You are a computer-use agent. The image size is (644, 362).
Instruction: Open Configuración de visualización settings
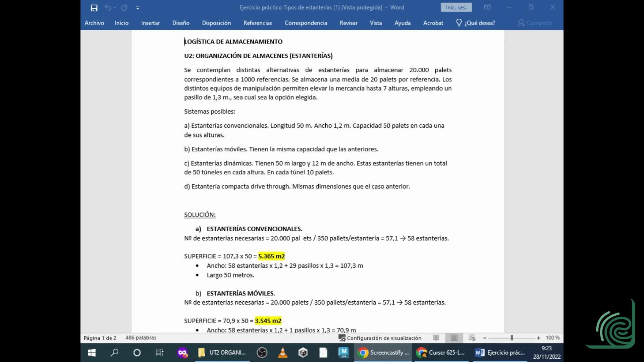[380, 338]
